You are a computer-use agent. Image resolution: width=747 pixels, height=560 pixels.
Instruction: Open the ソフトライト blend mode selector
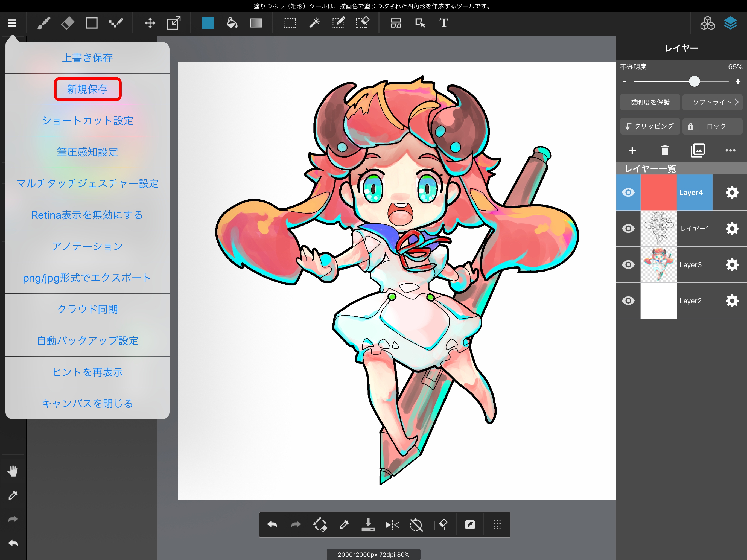[713, 102]
